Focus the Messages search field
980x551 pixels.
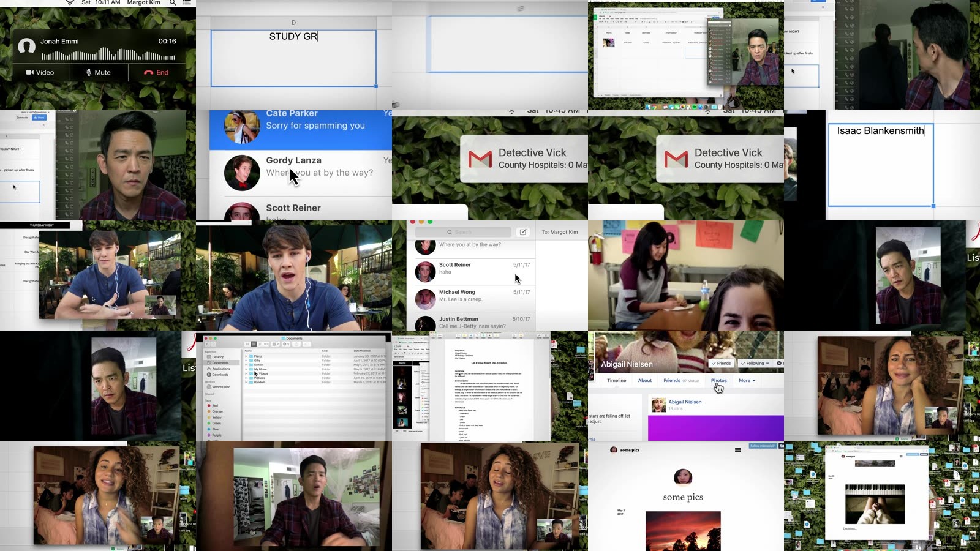(463, 232)
